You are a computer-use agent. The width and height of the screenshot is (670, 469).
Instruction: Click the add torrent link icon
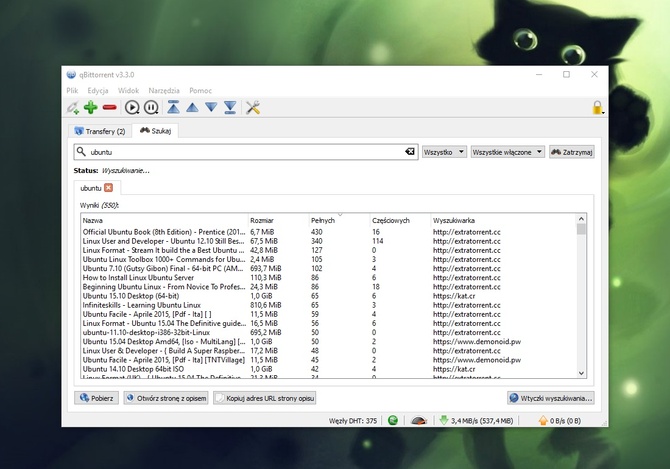coord(73,107)
